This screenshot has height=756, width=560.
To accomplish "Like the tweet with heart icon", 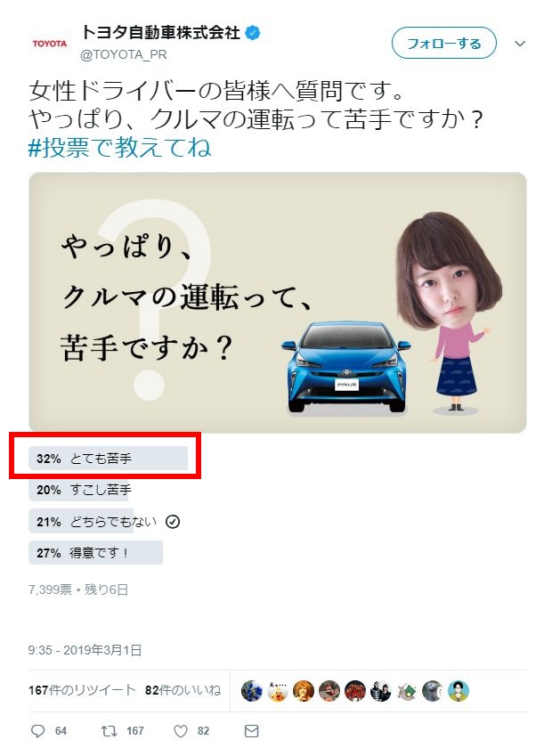I will (x=181, y=731).
